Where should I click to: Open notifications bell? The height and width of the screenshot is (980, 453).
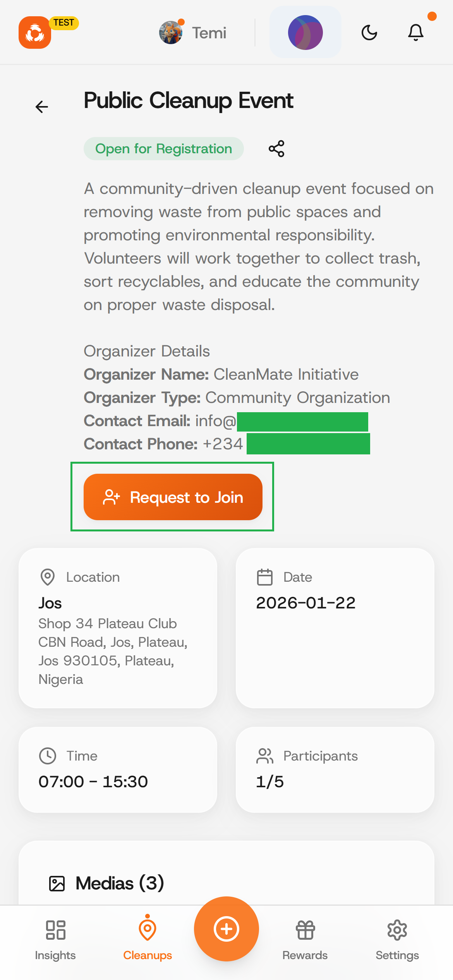pos(416,33)
